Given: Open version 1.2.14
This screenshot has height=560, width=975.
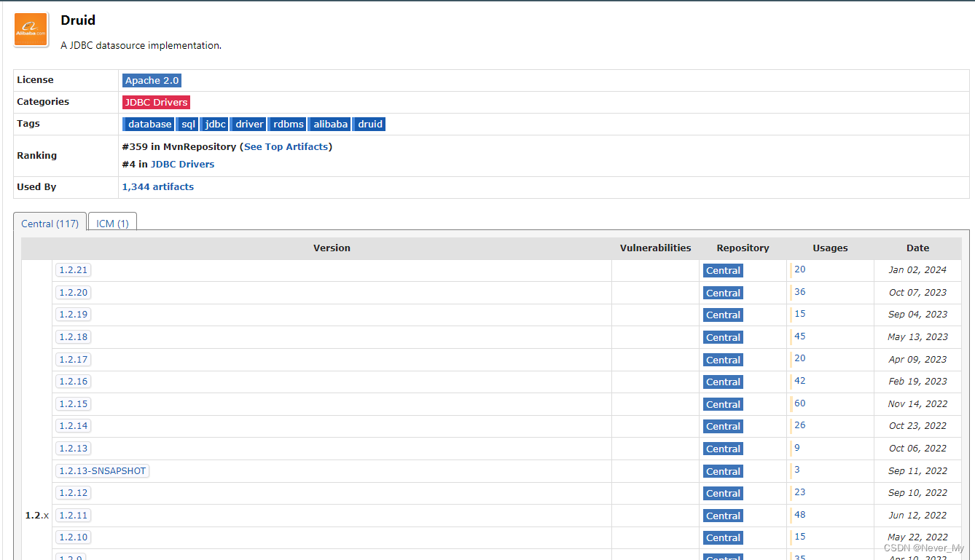Looking at the screenshot, I should (x=73, y=425).
